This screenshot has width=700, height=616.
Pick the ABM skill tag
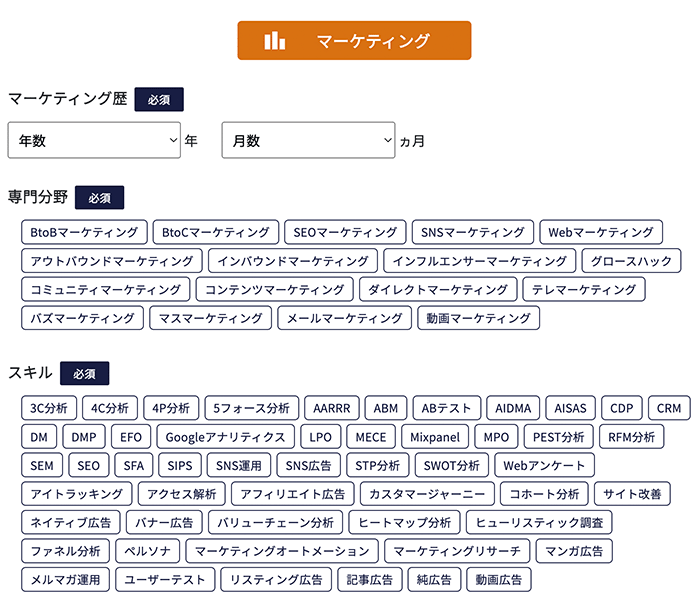(x=386, y=408)
